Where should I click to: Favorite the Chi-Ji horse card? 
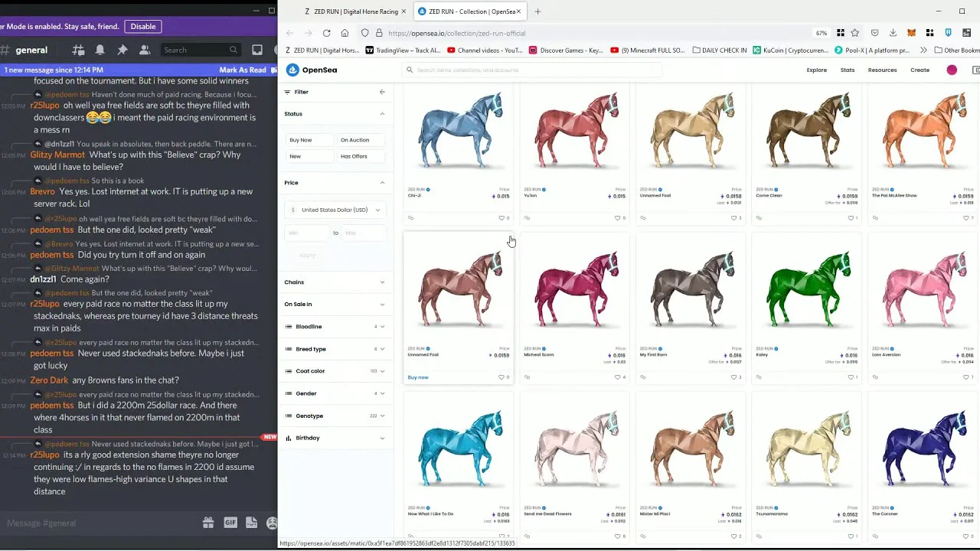(x=501, y=218)
